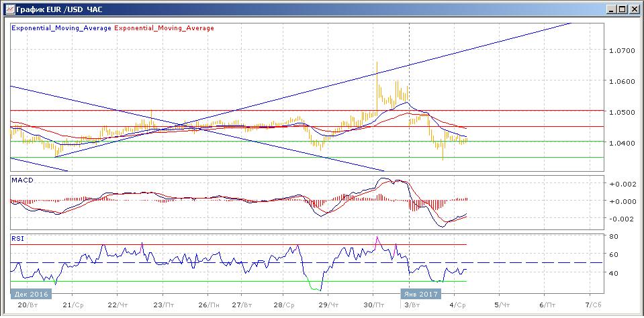Select the 'Янв 2017' month marker
The image size is (644, 318).
(420, 294)
